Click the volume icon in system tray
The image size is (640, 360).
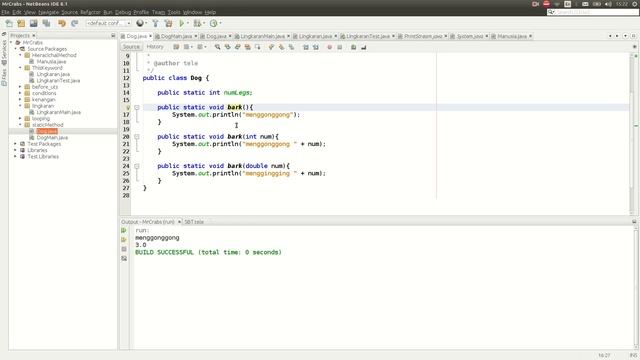pyautogui.click(x=608, y=4)
